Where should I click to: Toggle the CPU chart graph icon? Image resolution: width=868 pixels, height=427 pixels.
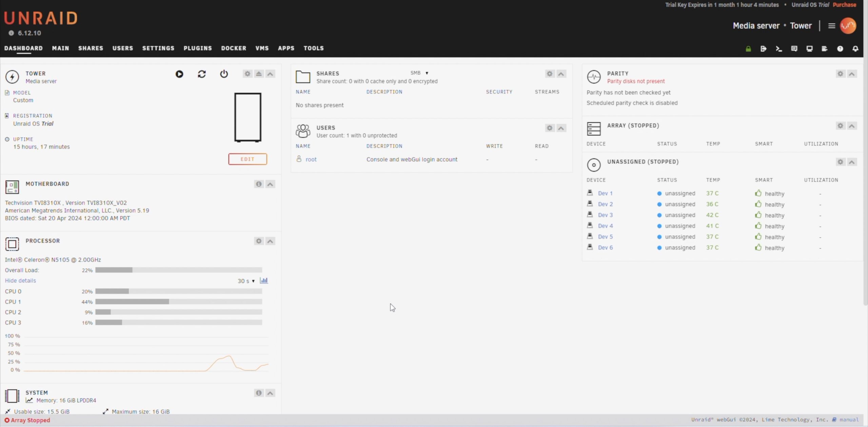coord(264,280)
